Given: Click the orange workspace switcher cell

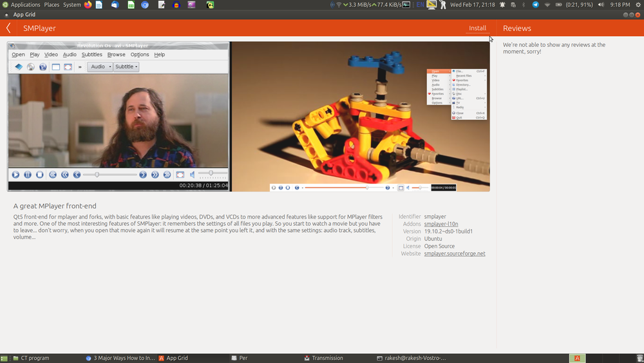Looking at the screenshot, I should 577,358.
